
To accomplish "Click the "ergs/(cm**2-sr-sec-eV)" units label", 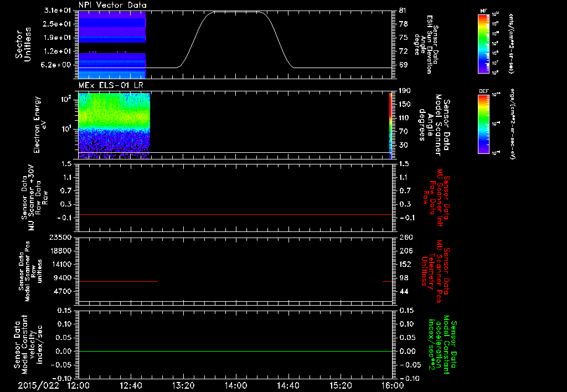I will tap(513, 124).
